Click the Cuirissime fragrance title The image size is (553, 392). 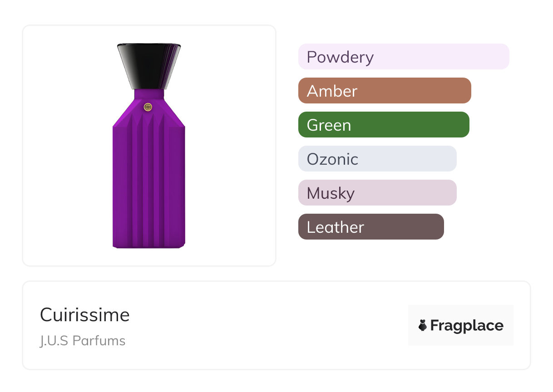point(85,315)
